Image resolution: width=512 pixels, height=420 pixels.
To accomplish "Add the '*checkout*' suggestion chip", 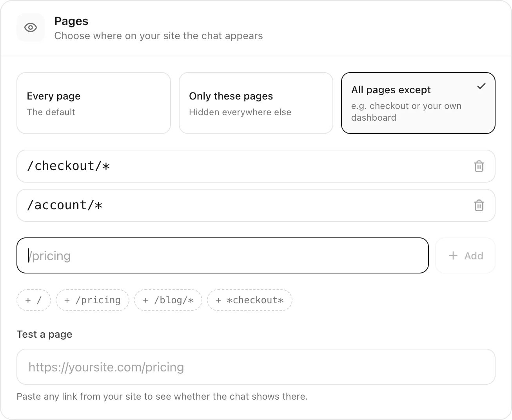I will click(250, 300).
